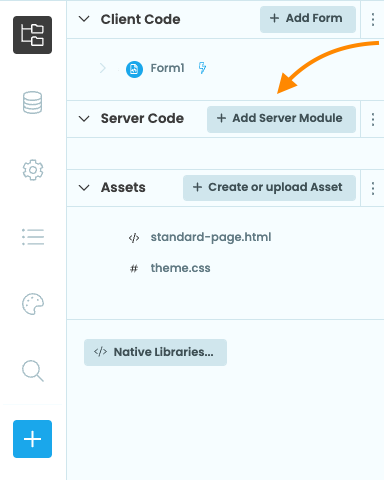Select the standard-page.html asset
Image resolution: width=384 pixels, height=480 pixels.
click(x=211, y=237)
